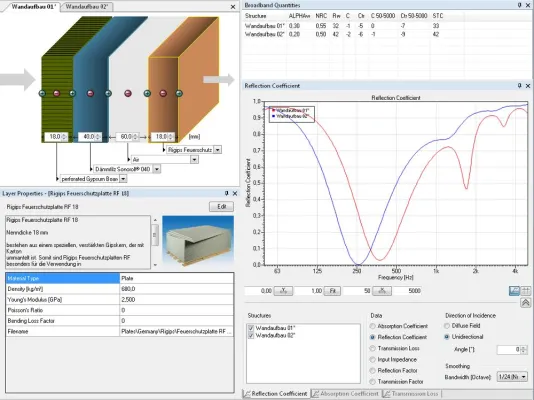Viewport: 534px width, 400px height.
Task: Open Dämmfilz Sonorol 040 material dropdown
Action: click(157, 169)
